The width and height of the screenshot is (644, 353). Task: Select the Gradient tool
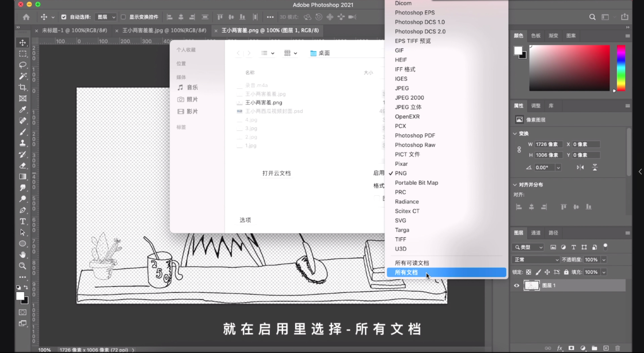pyautogui.click(x=23, y=177)
